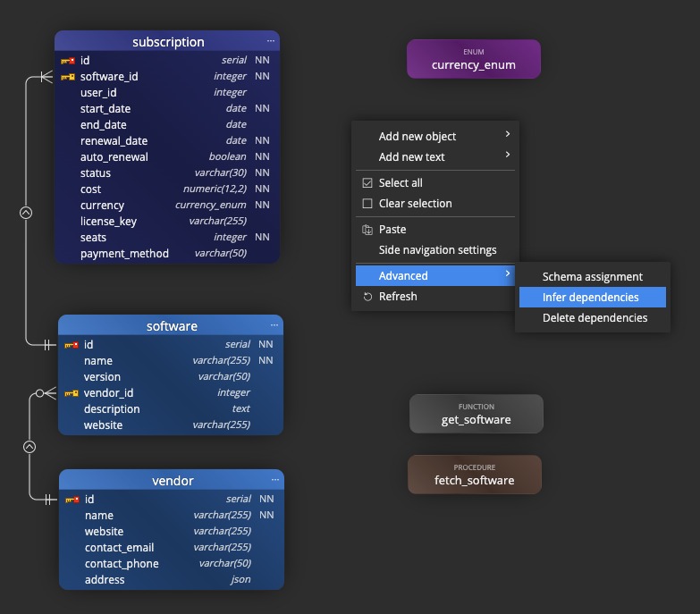Open Side navigation settings
Image resolution: width=700 pixels, height=614 pixels.
tap(435, 250)
